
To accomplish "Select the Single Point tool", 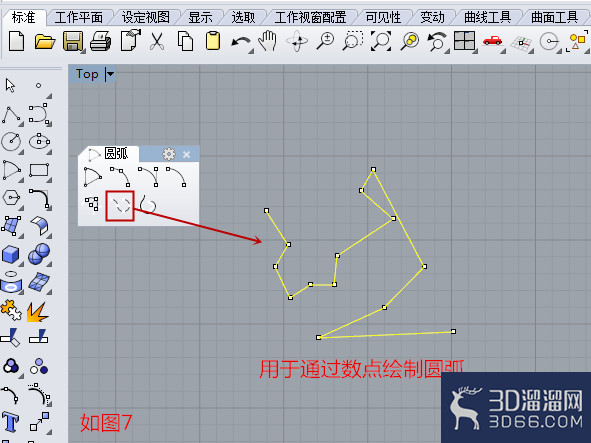I will (x=38, y=86).
